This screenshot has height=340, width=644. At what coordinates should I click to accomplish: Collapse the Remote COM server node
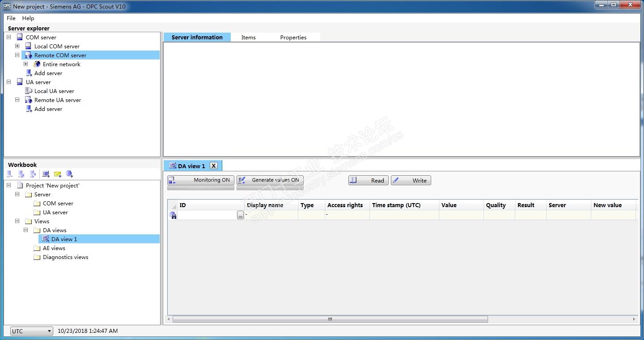click(17, 55)
